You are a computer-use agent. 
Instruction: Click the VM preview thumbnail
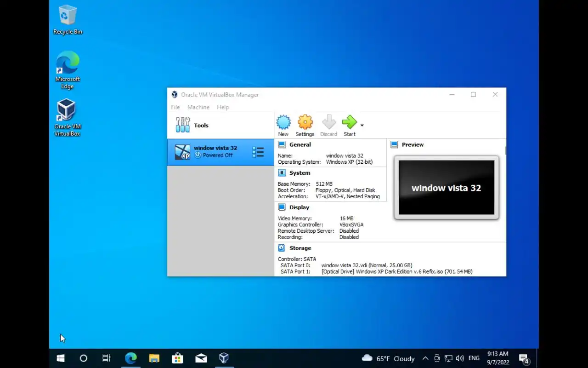tap(447, 187)
